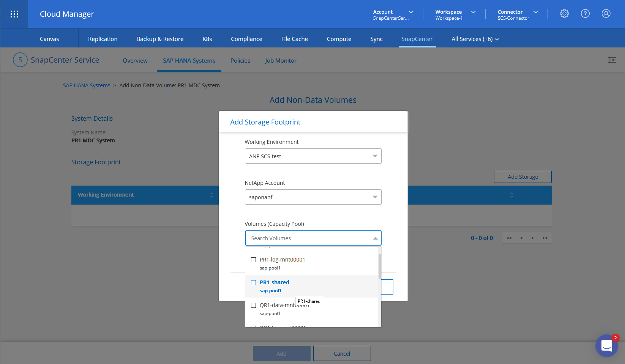Viewport: 625px width, 364px height.
Task: Click the help question mark icon
Action: click(x=585, y=14)
